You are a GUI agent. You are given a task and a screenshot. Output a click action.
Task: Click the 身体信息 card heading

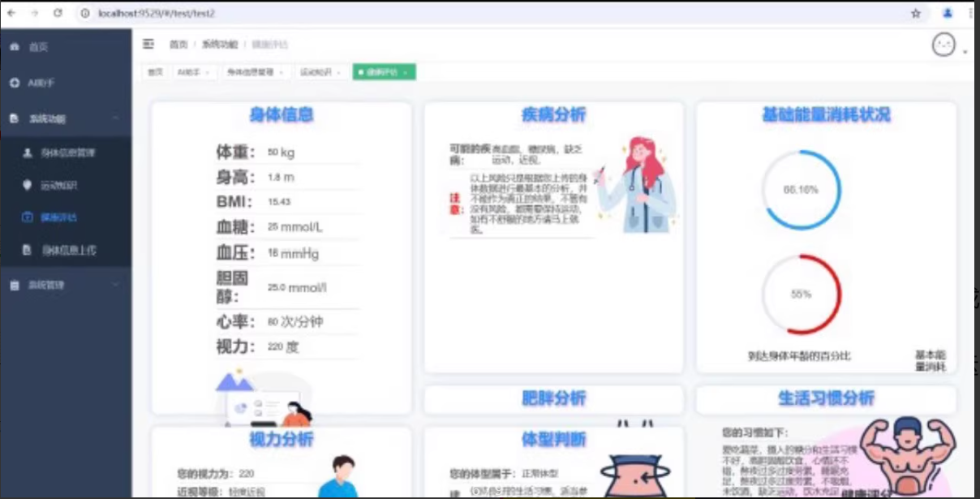(x=281, y=115)
